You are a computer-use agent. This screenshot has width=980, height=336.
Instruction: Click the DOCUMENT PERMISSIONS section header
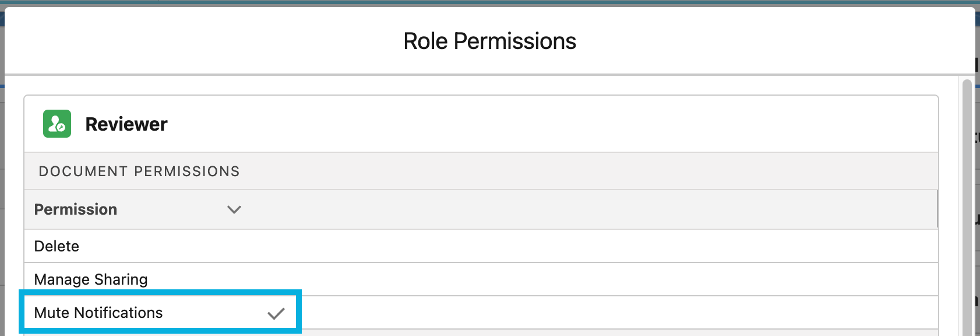point(139,171)
